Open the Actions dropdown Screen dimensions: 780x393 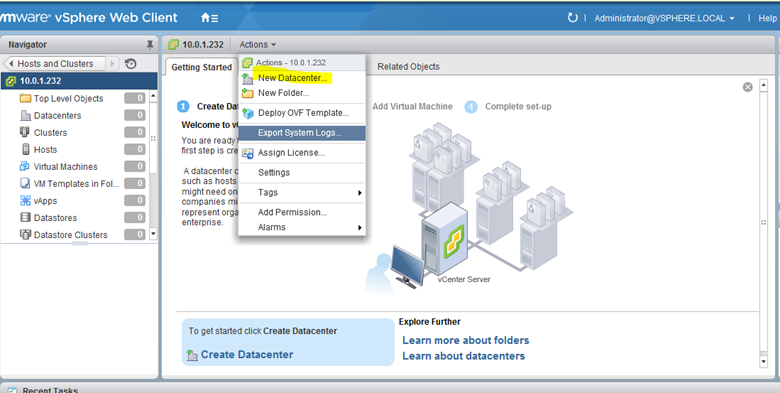(x=258, y=45)
